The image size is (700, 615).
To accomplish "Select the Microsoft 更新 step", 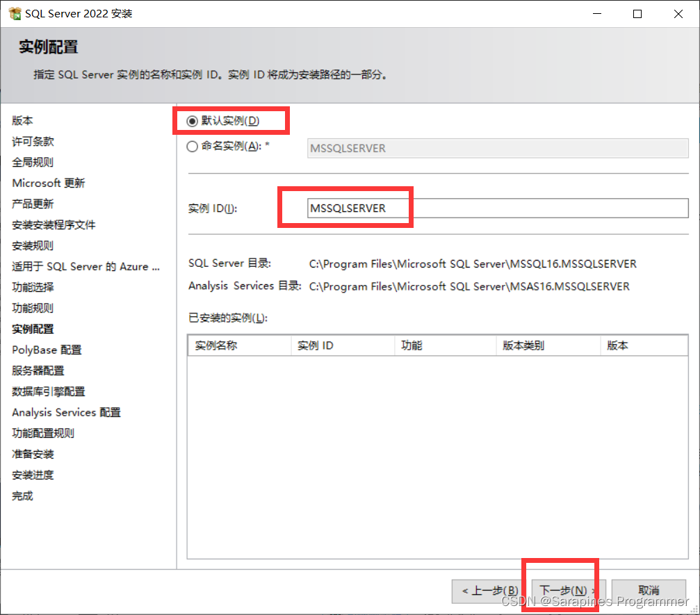I will coord(48,183).
